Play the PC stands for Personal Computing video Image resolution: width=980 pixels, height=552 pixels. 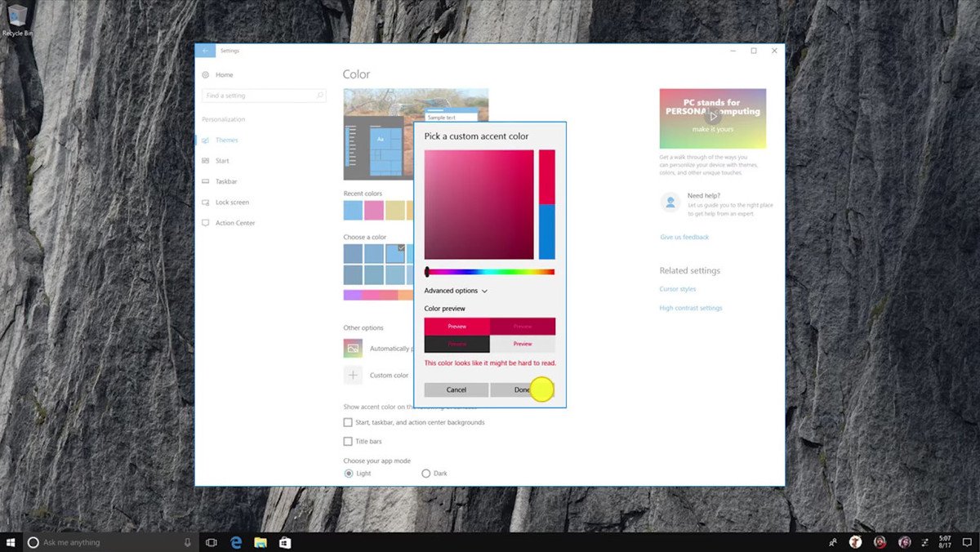(x=712, y=116)
